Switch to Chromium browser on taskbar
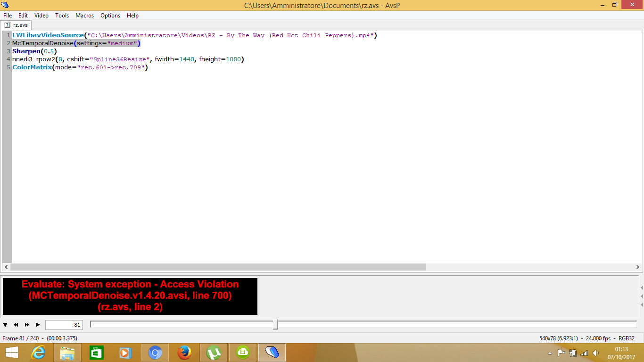 [155, 353]
